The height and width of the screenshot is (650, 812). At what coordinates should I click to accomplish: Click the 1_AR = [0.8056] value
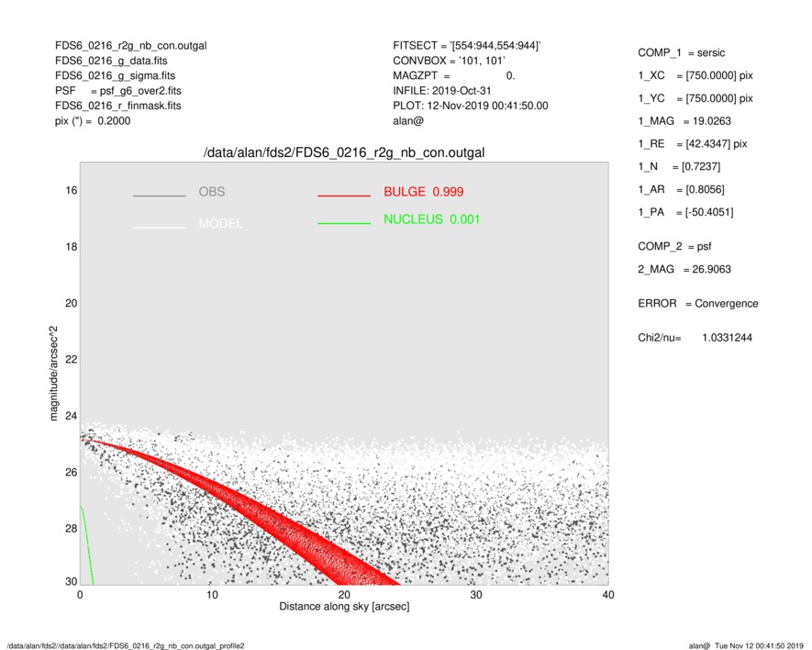681,190
